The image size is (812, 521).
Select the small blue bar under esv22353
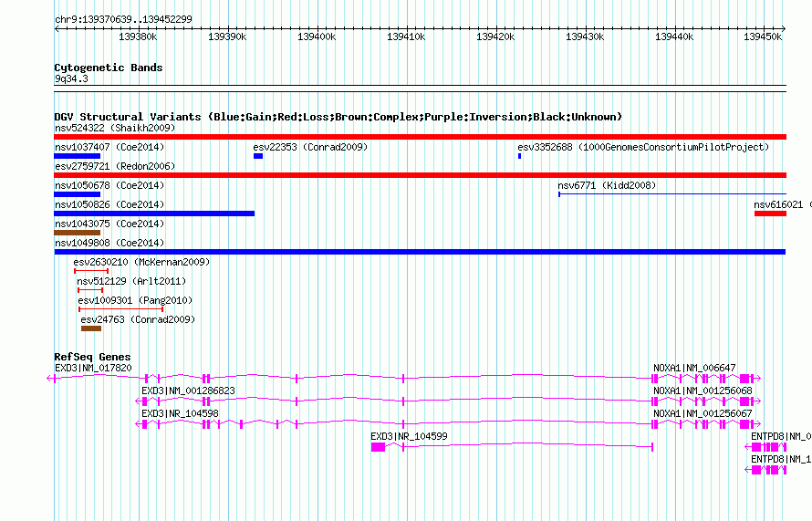click(258, 156)
